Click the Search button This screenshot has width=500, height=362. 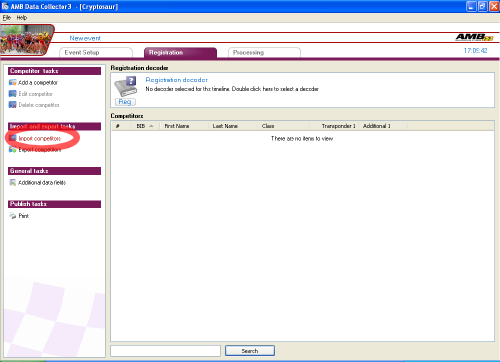click(x=250, y=351)
